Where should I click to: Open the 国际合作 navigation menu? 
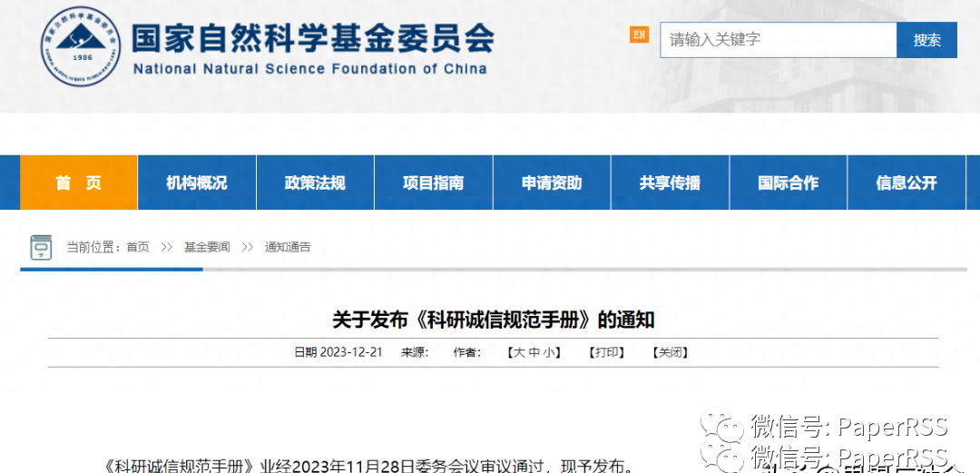788,182
